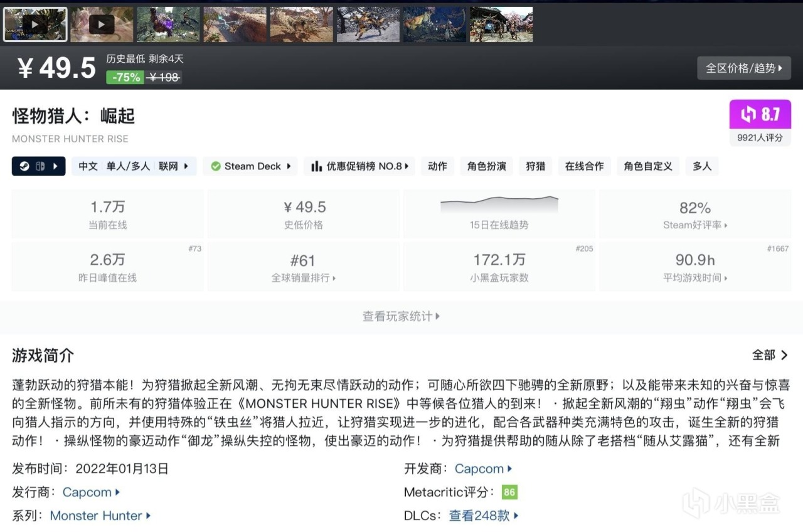Image resolution: width=803 pixels, height=532 pixels.
Task: Click the green Steam Deck verified checkmark icon
Action: 216,166
